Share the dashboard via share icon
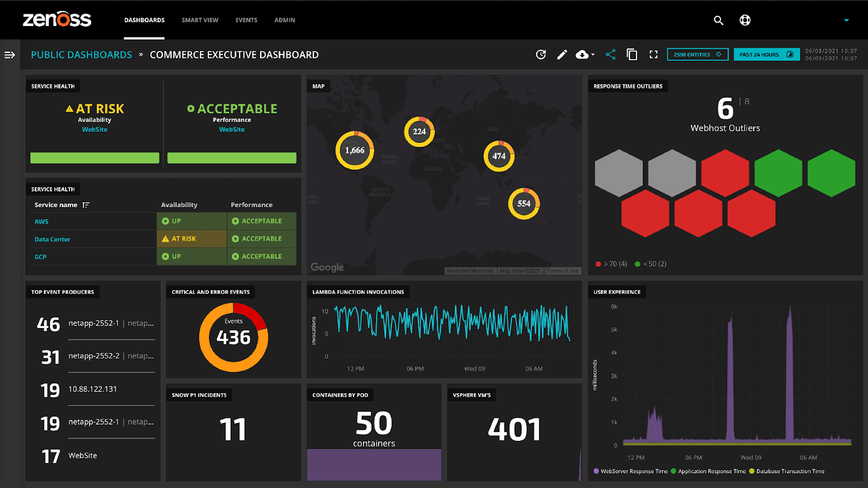 click(x=610, y=54)
